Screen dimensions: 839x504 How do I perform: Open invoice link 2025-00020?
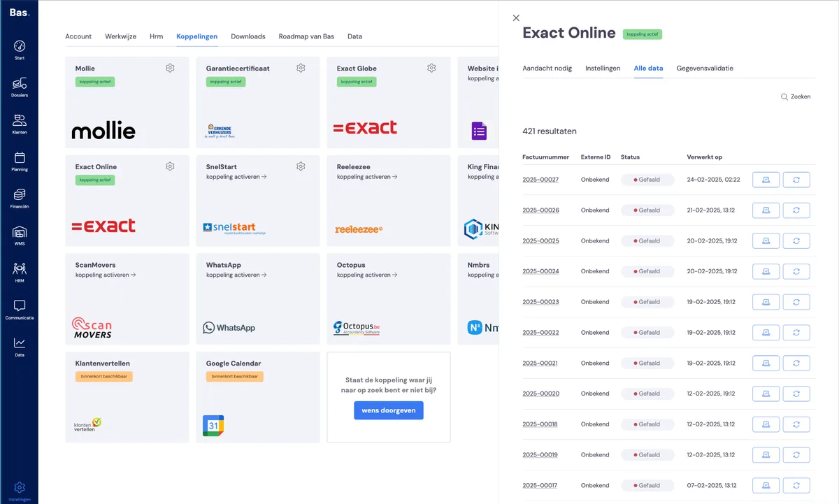coord(540,394)
